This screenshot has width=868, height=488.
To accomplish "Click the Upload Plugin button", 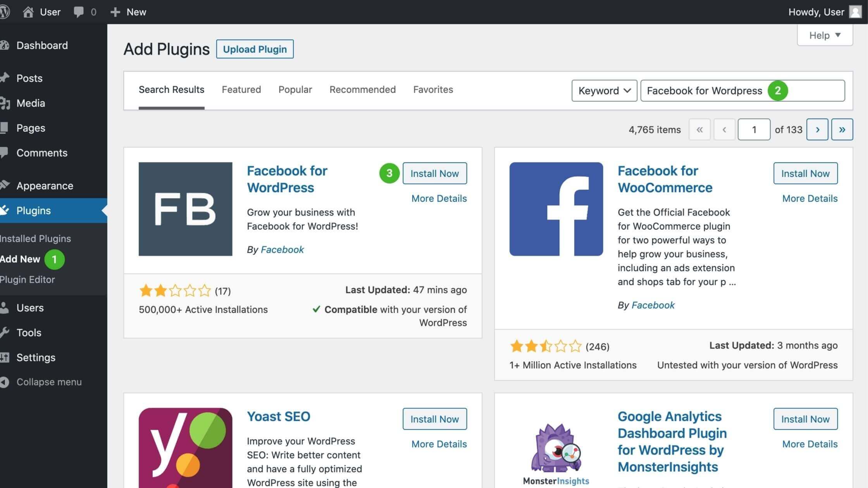I will (255, 49).
